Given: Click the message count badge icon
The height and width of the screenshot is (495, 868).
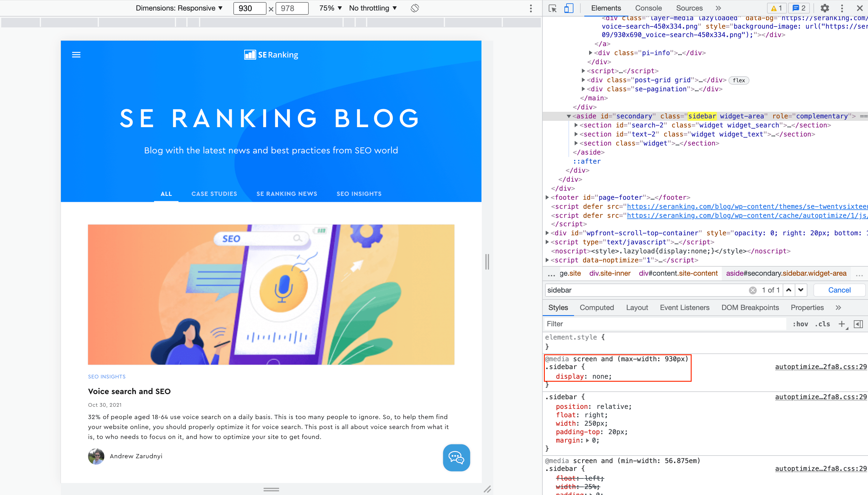Looking at the screenshot, I should pyautogui.click(x=800, y=8).
